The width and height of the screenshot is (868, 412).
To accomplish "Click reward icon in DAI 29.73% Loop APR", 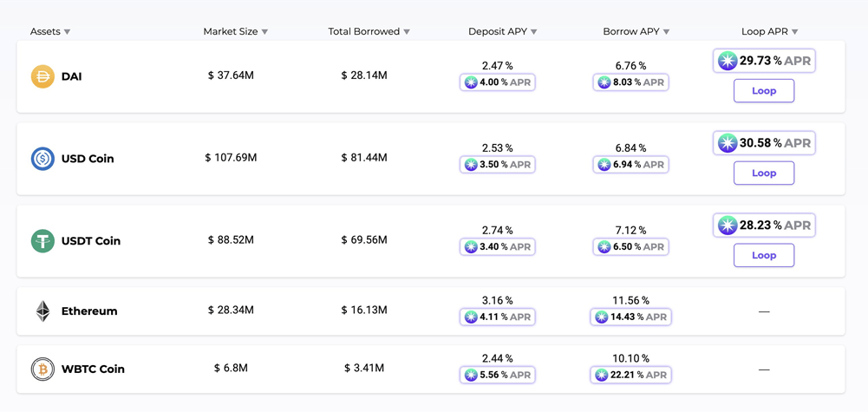I will [728, 61].
